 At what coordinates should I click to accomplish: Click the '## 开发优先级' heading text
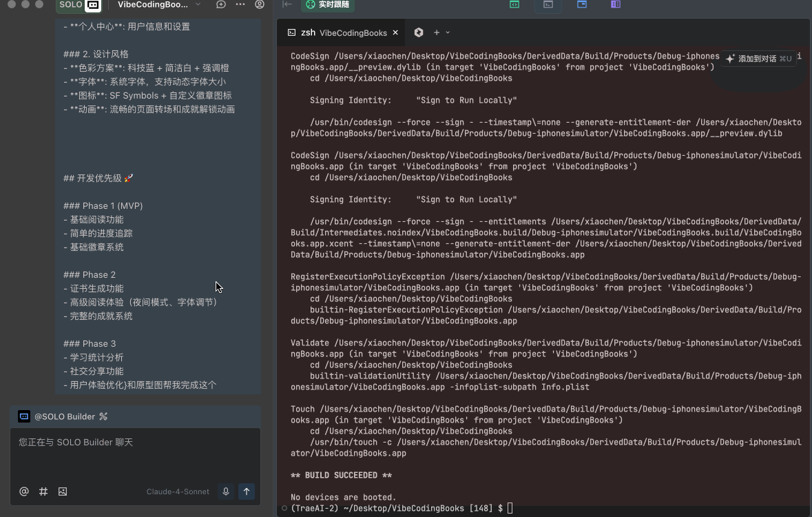(x=98, y=179)
